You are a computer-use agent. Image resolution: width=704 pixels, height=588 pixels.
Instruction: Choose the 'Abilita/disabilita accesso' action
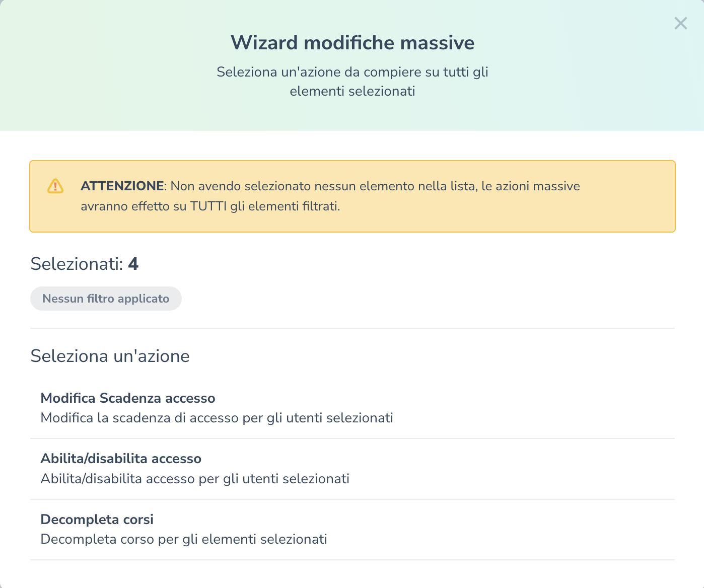point(121,459)
